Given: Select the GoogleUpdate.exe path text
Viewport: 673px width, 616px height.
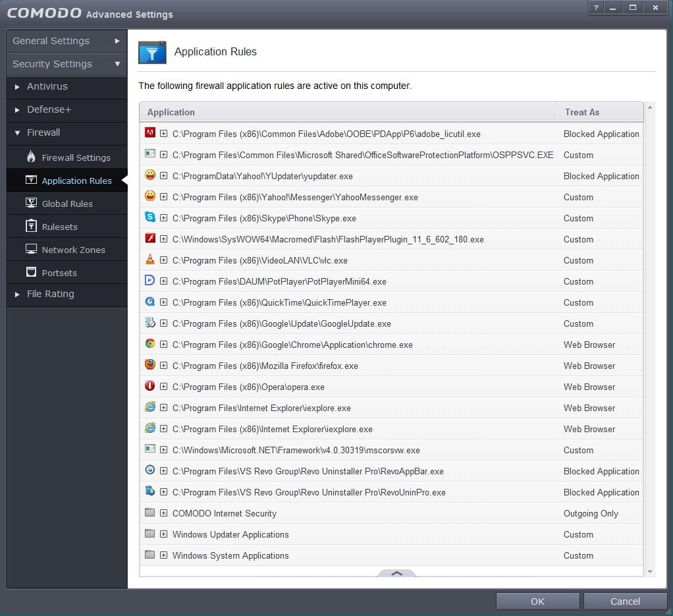Looking at the screenshot, I should 282,323.
